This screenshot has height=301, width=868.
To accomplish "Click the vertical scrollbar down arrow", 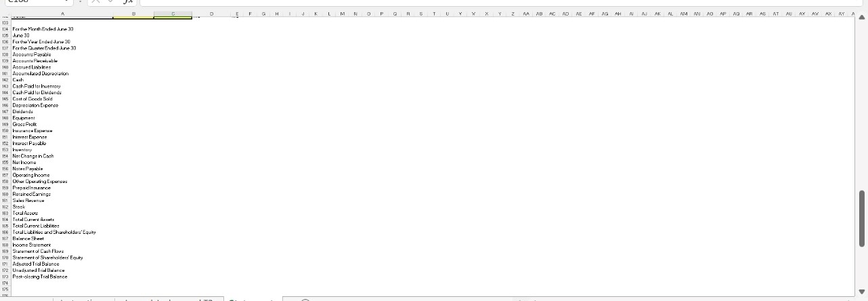I will [862, 292].
